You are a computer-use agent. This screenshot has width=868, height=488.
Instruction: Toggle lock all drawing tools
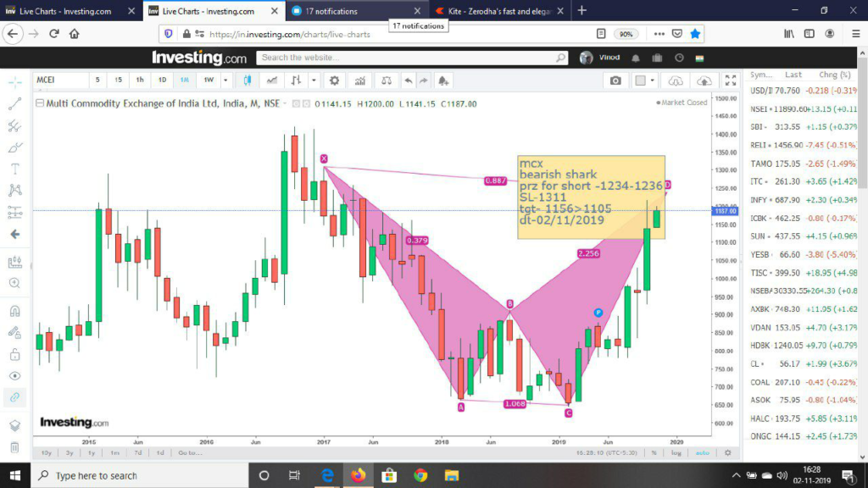coord(15,354)
